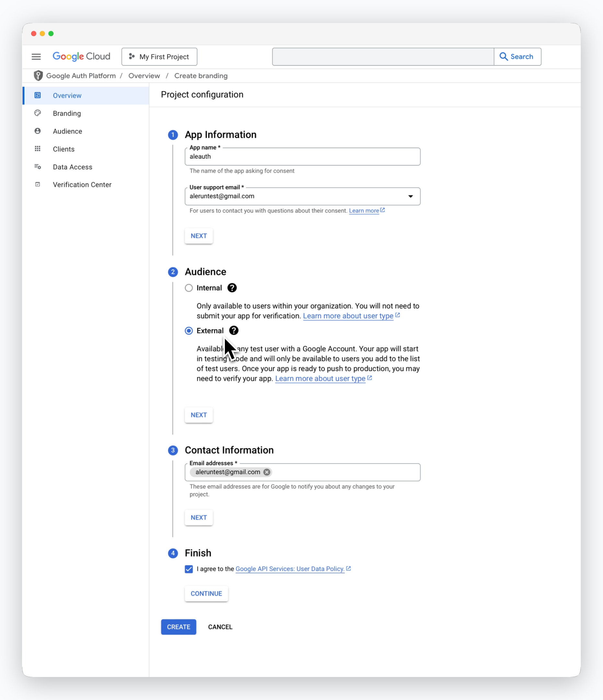Screen dimensions: 603x700
Task: Click the Contact Information heading
Action: [x=229, y=450]
